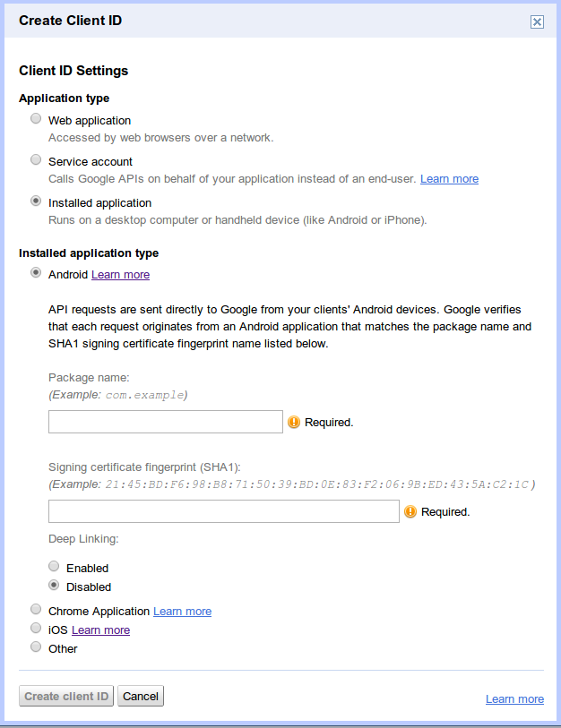
Task: Select iOS installed application type
Action: point(36,629)
